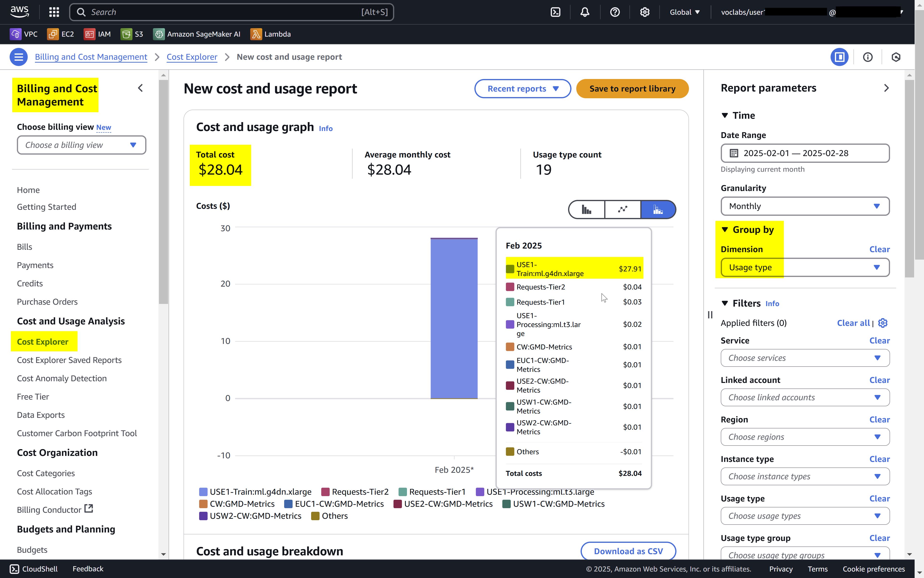The height and width of the screenshot is (578, 924).
Task: Switch graph to line chart view
Action: click(623, 210)
